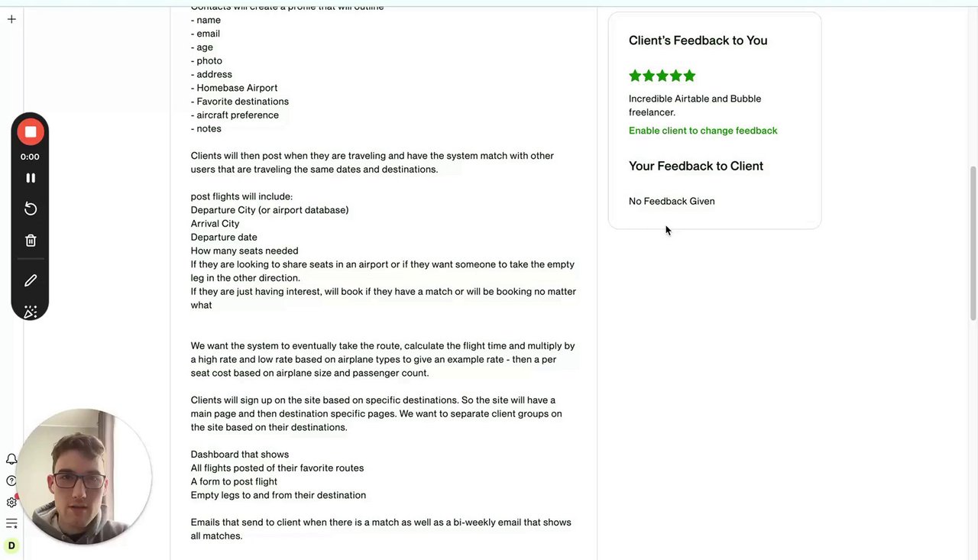Click the webcam video bubble
The width and height of the screenshot is (978, 560).
point(84,477)
